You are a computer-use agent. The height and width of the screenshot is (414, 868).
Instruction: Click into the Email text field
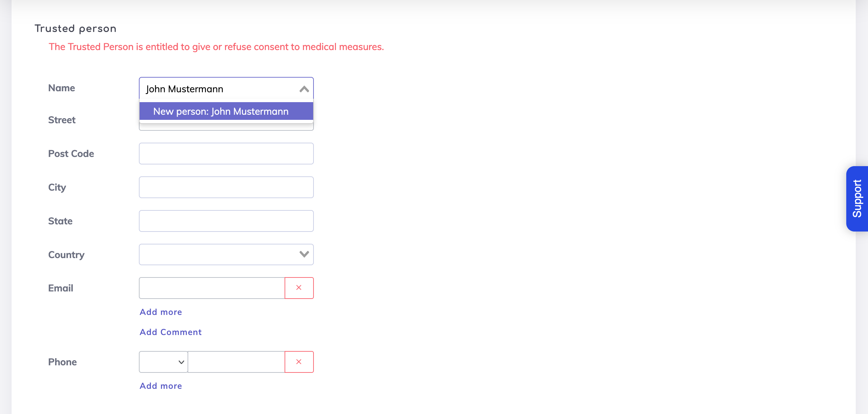pos(212,288)
